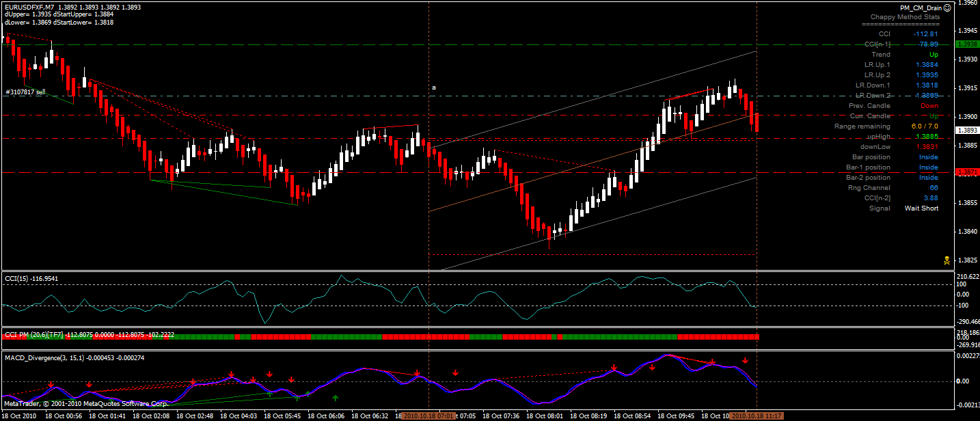Click the CCI(15) -116.9541 indicator label
The image size is (980, 421).
click(x=31, y=278)
